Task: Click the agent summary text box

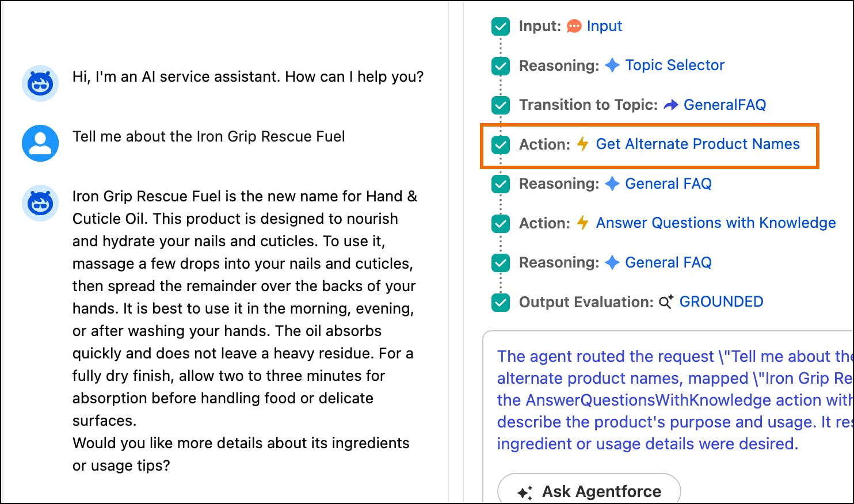Action: point(668,400)
